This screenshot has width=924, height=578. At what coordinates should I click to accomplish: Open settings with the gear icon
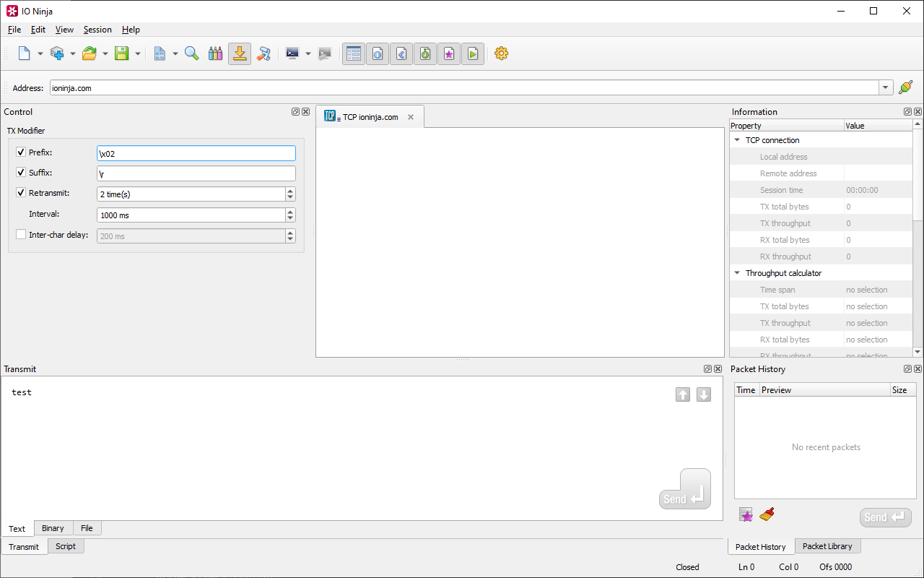[x=502, y=53]
